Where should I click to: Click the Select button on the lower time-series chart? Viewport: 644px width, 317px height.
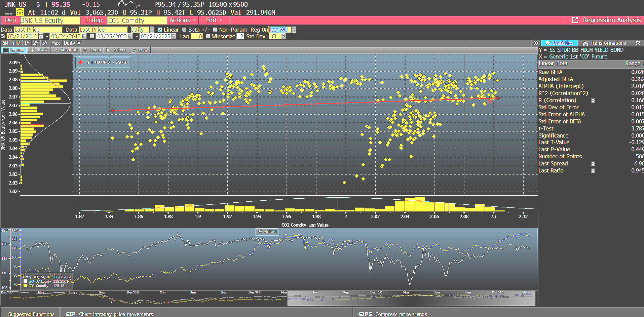coord(267,232)
